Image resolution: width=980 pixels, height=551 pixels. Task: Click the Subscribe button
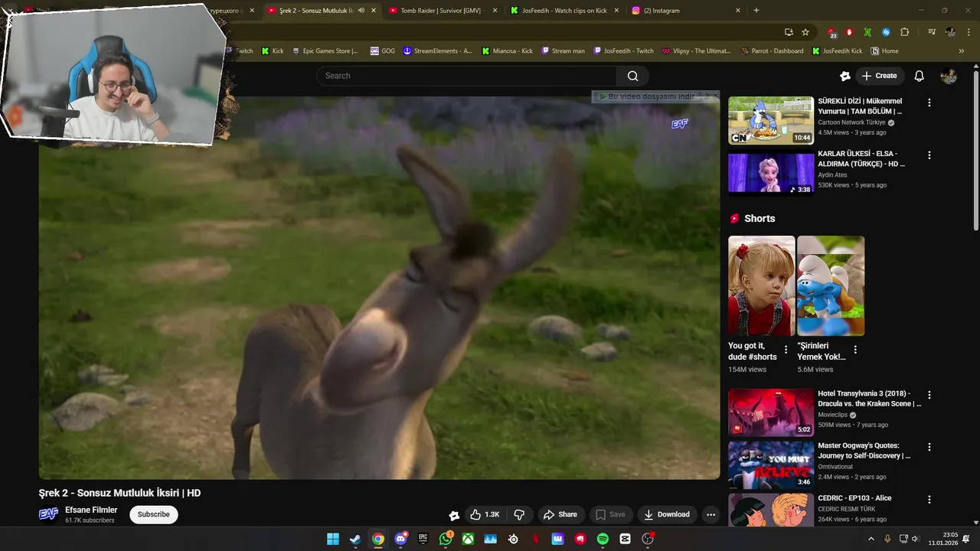(x=154, y=514)
